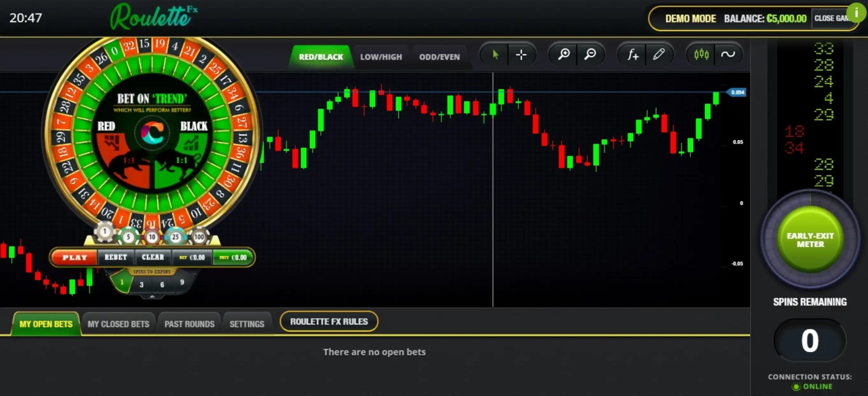The image size is (868, 396).
Task: Open the SETTINGS tab panel
Action: 246,323
